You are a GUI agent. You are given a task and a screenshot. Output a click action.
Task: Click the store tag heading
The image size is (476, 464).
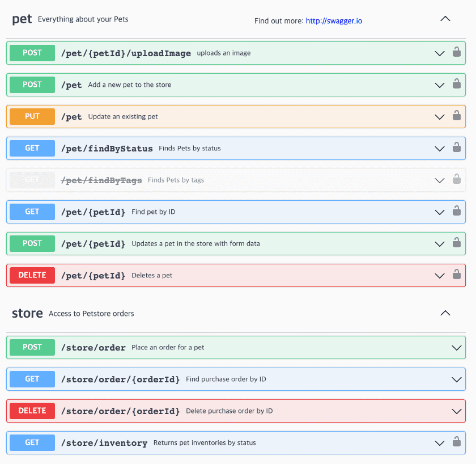(27, 313)
